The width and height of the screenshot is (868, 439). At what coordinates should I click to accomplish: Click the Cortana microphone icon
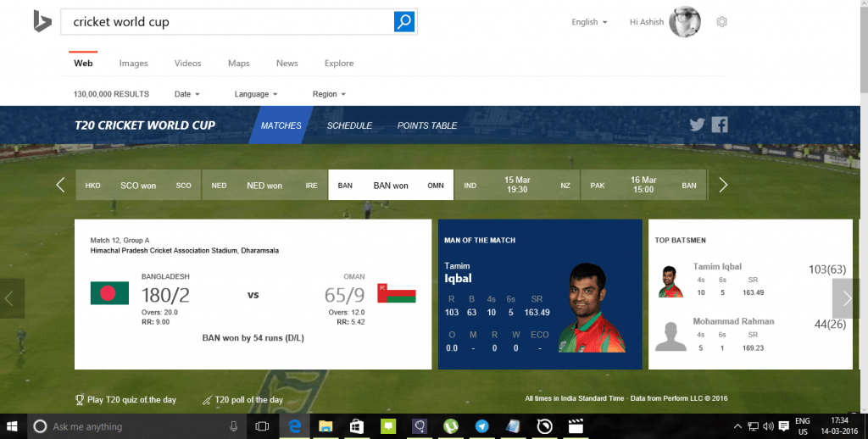[234, 426]
